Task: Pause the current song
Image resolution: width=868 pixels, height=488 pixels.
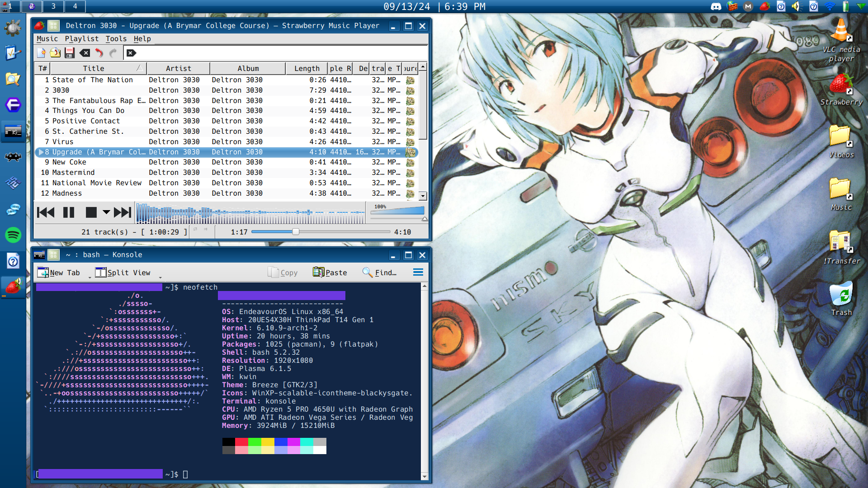Action: tap(69, 212)
